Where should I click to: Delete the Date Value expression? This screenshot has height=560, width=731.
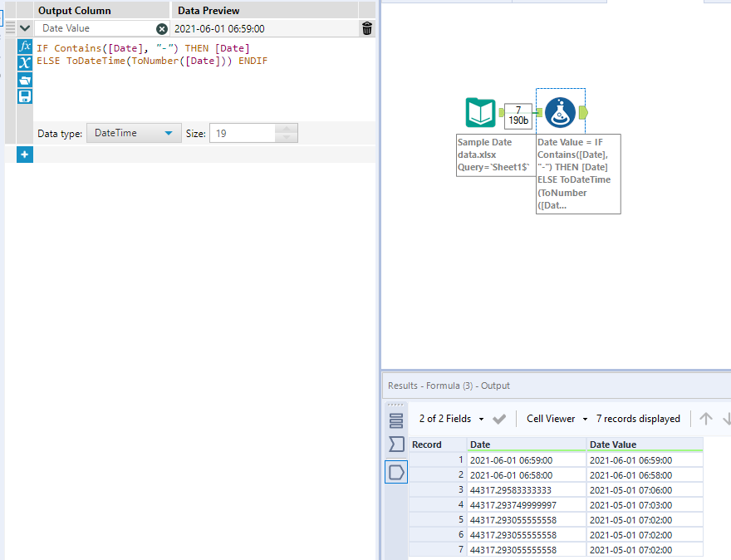[x=367, y=29]
